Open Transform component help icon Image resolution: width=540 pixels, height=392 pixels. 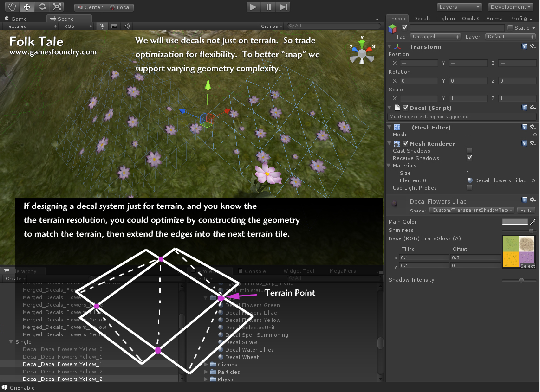click(x=525, y=46)
